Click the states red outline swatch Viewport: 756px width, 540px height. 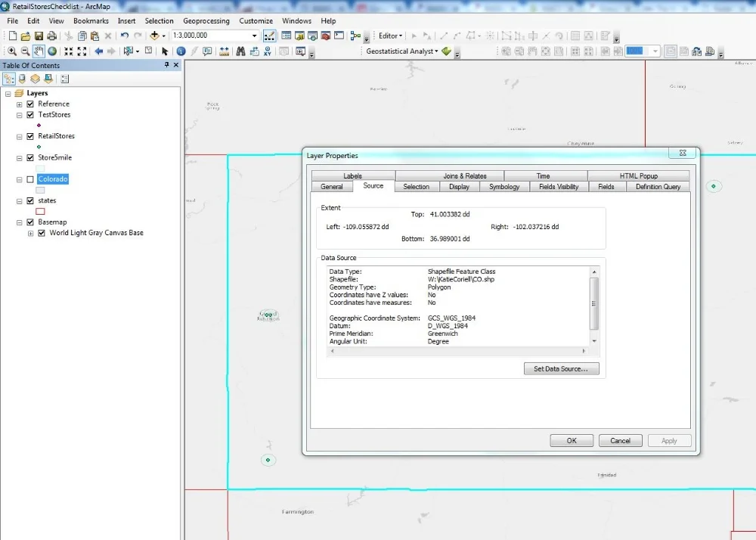click(41, 211)
